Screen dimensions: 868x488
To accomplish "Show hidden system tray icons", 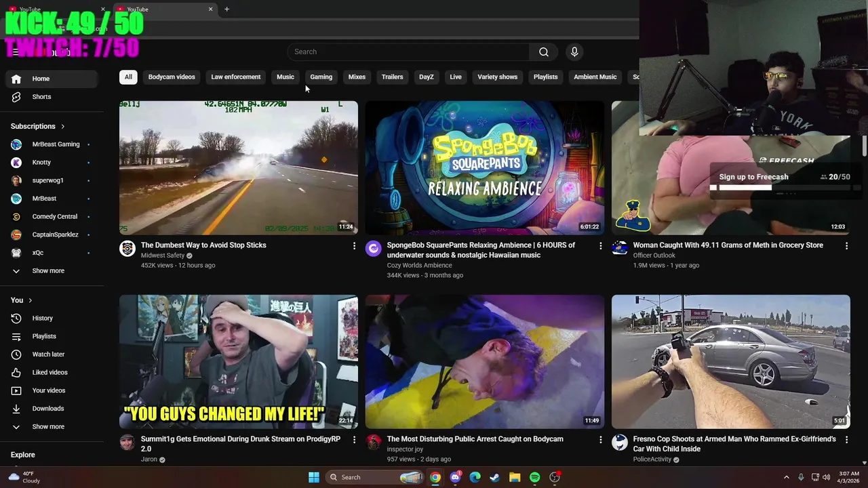I will point(787,477).
